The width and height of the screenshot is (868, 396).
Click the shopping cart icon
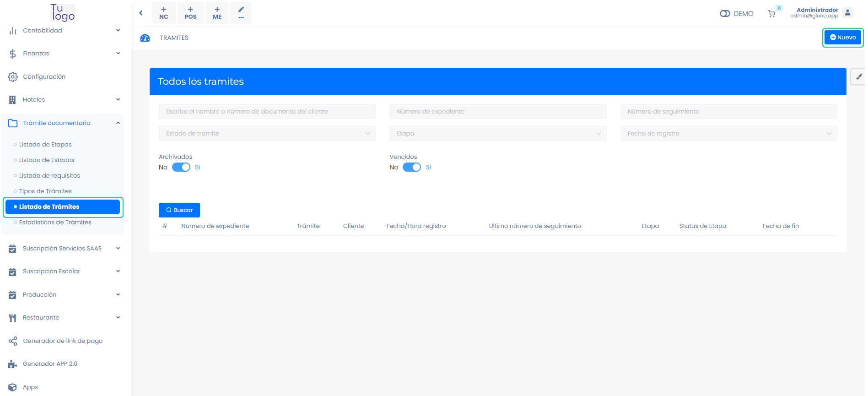pos(771,14)
